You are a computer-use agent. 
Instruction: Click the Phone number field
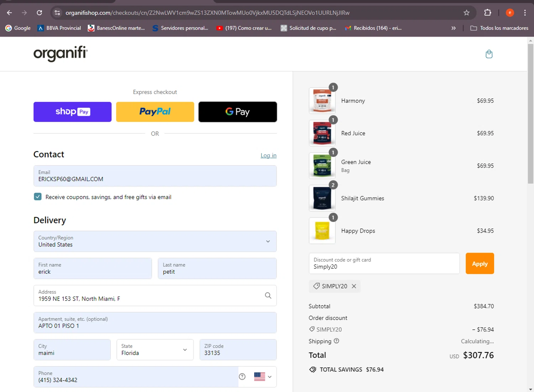tap(135, 377)
